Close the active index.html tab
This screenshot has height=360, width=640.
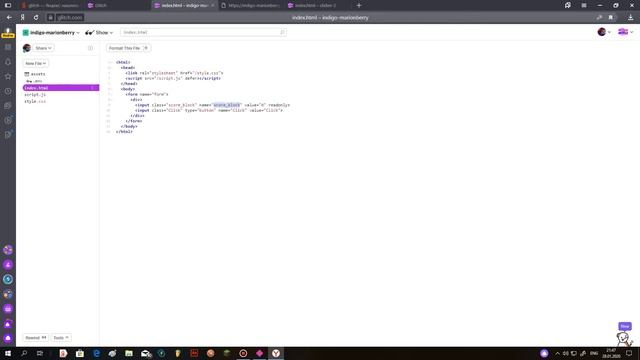point(212,5)
